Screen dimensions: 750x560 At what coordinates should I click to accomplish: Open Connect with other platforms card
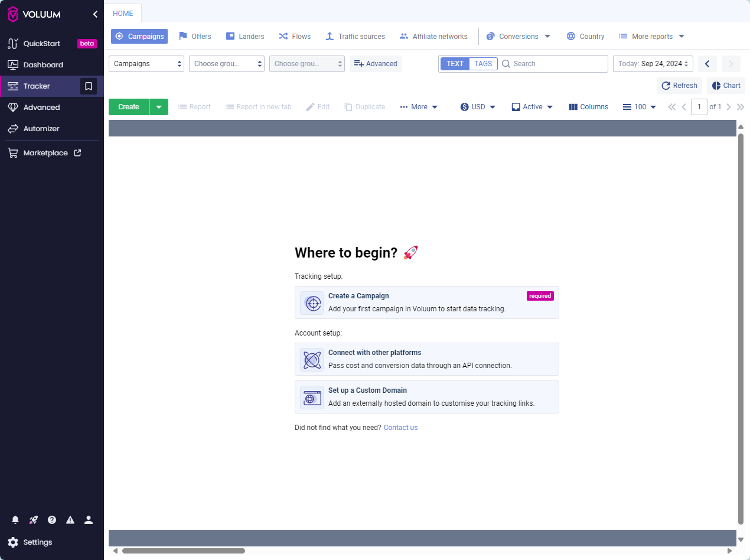point(426,359)
